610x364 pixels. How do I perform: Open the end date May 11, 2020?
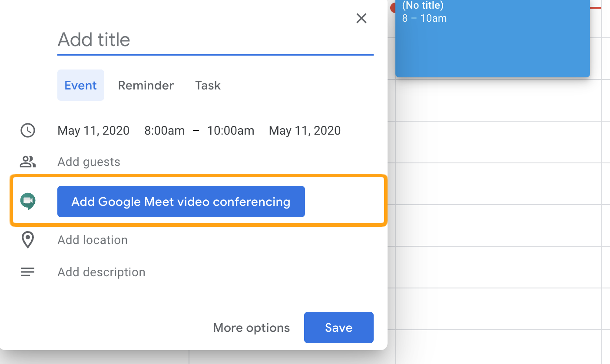click(305, 130)
